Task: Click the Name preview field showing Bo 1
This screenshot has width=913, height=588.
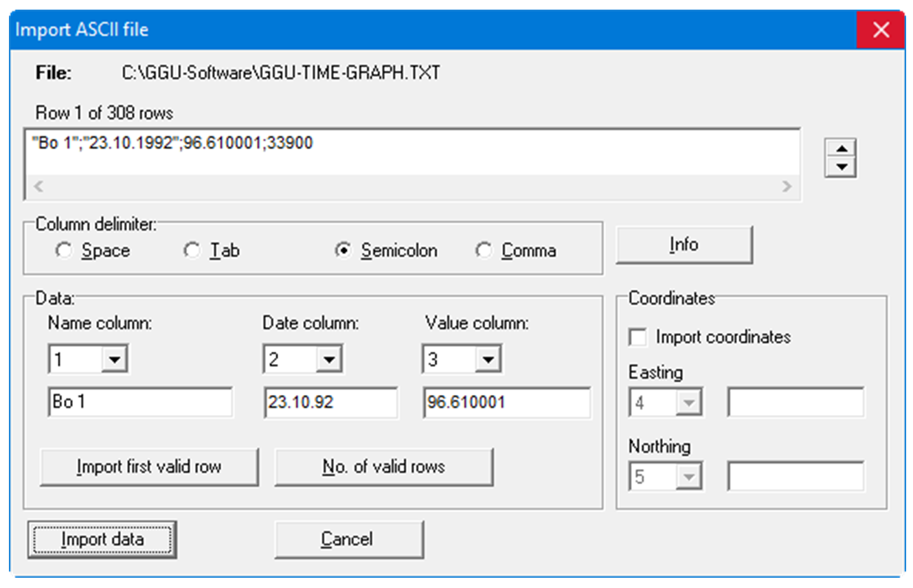Action: point(140,403)
